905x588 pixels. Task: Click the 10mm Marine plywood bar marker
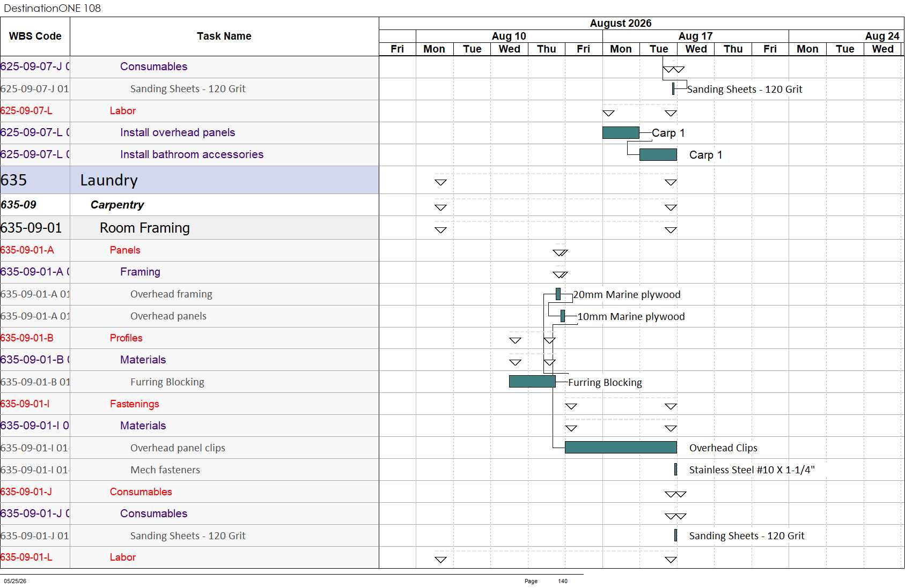(x=563, y=316)
